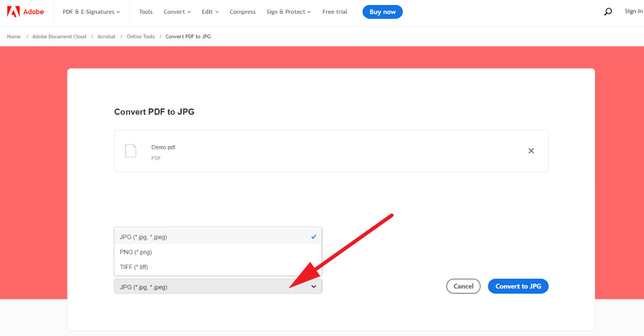The width and height of the screenshot is (644, 336).
Task: Select Compress from the navigation bar
Action: (x=242, y=11)
